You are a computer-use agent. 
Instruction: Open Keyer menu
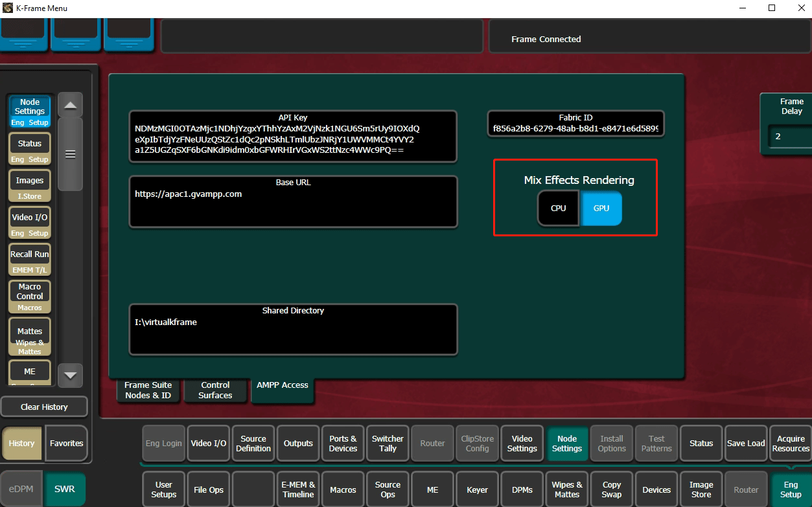(477, 490)
